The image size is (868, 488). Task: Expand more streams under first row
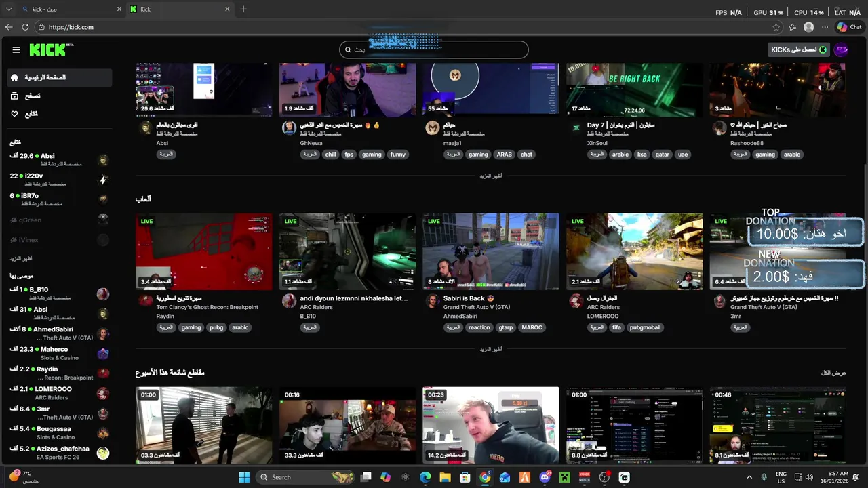click(491, 176)
